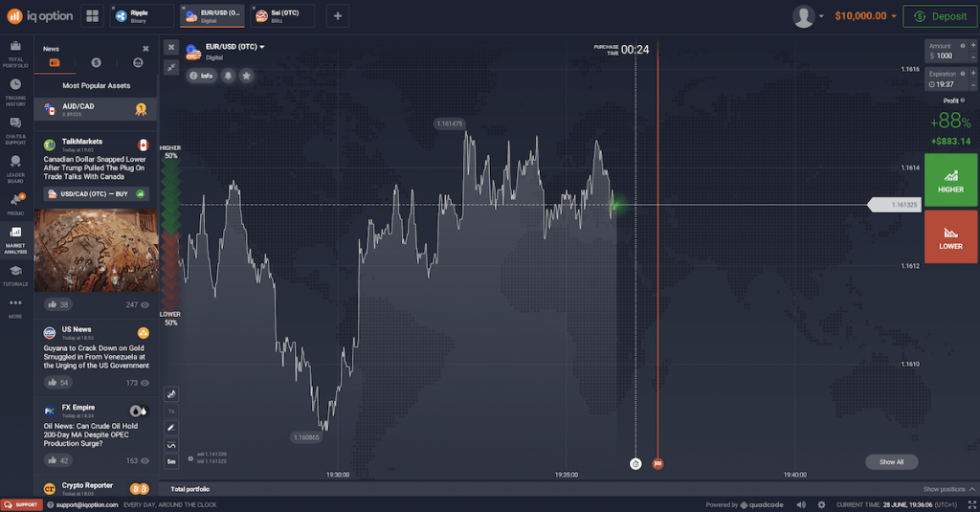This screenshot has width=980, height=512.
Task: Click the Expiration time field 19:37
Action: click(947, 79)
